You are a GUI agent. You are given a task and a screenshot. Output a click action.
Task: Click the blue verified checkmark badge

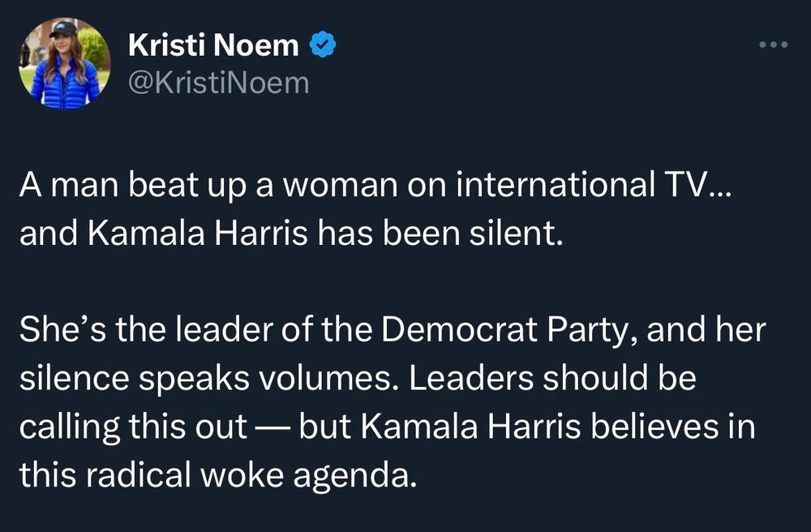tap(323, 45)
